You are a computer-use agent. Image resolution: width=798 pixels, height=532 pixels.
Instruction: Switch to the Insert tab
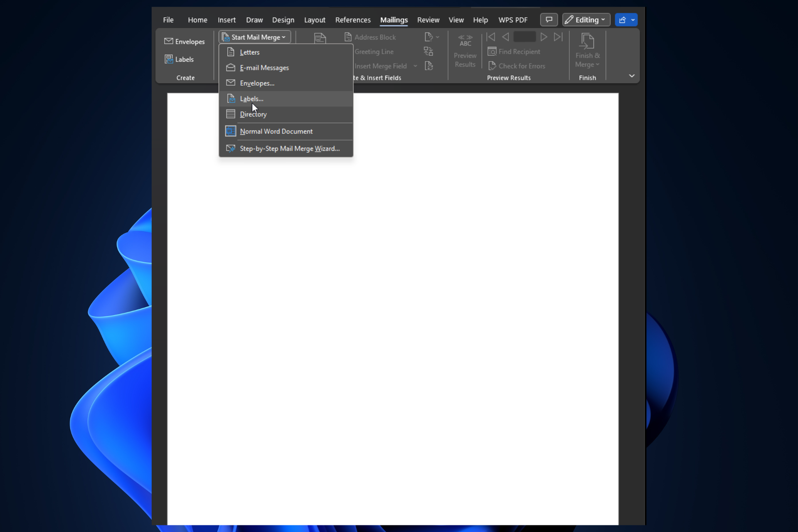(227, 20)
